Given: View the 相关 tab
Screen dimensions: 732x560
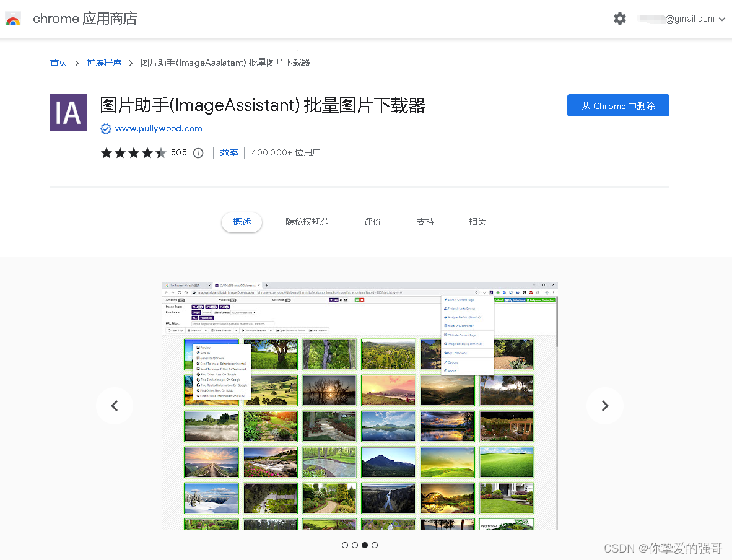Looking at the screenshot, I should (x=477, y=221).
